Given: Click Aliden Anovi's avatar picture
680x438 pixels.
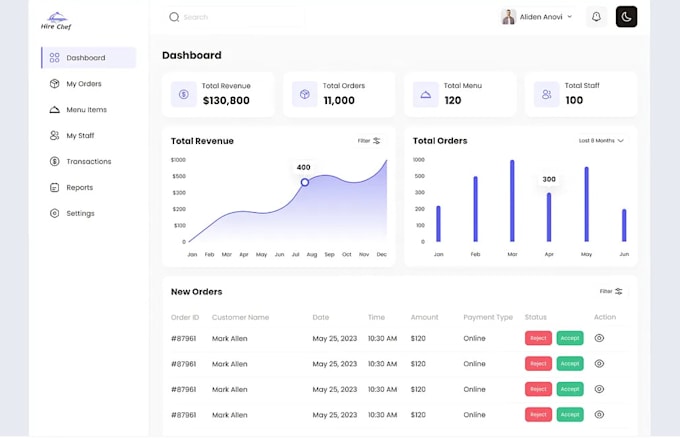Looking at the screenshot, I should tap(508, 17).
